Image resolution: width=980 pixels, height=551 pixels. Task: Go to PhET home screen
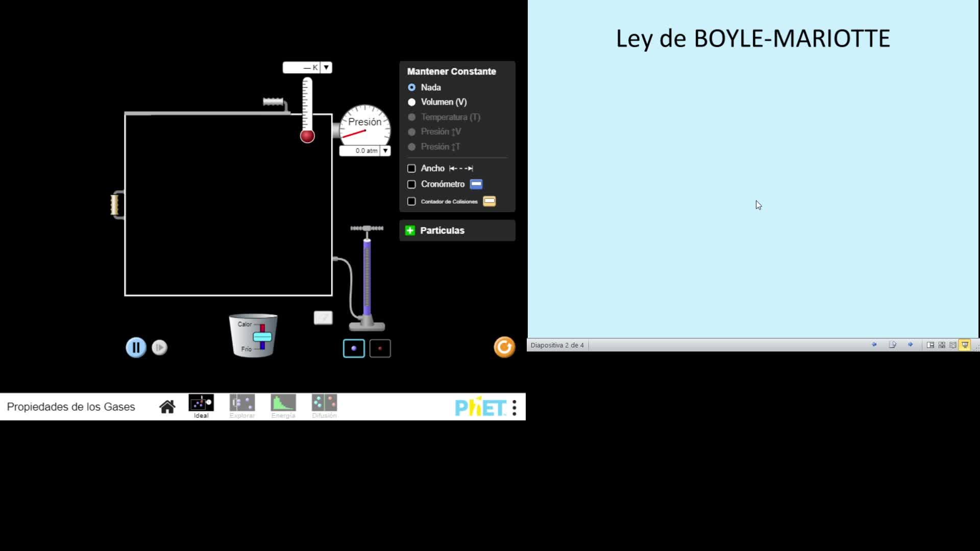pyautogui.click(x=167, y=407)
